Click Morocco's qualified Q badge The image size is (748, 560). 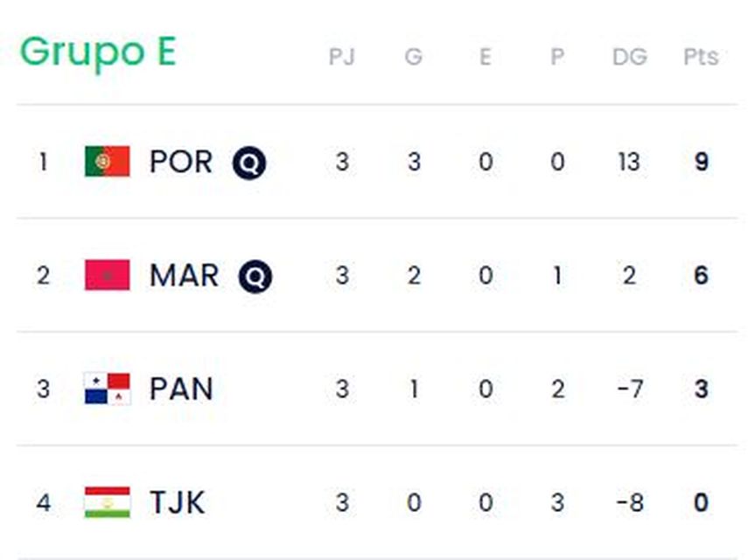[x=255, y=277]
